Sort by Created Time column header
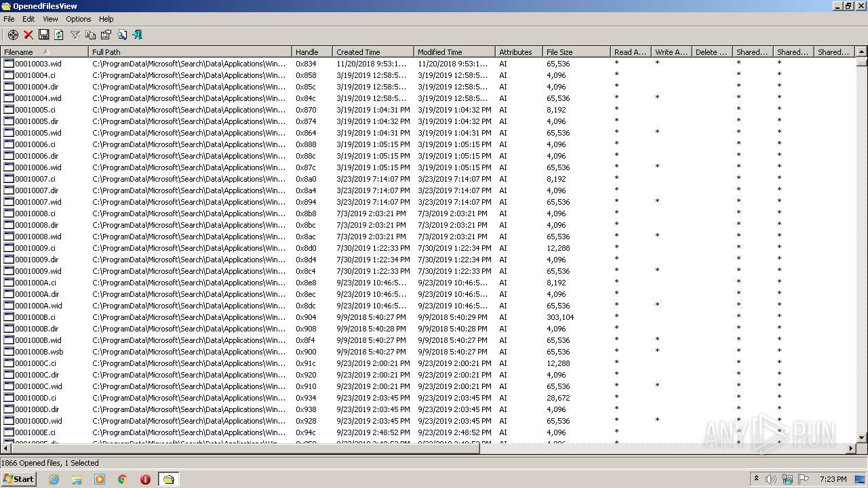 pos(373,52)
